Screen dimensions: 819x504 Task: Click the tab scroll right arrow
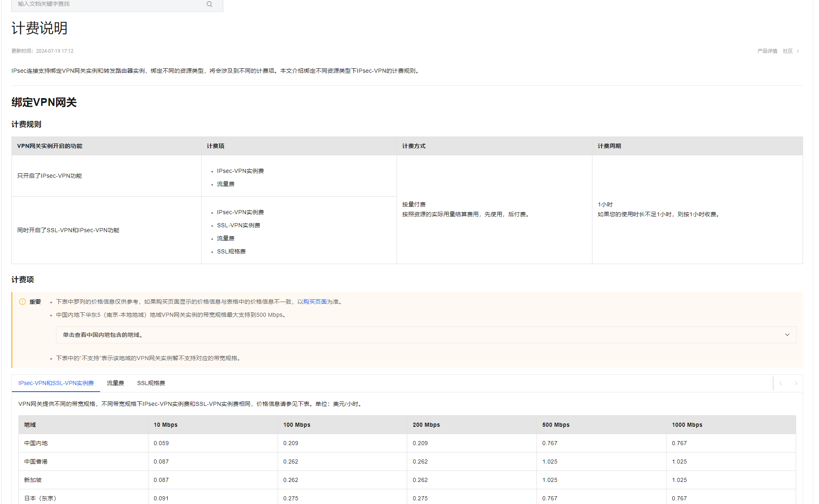tap(796, 383)
